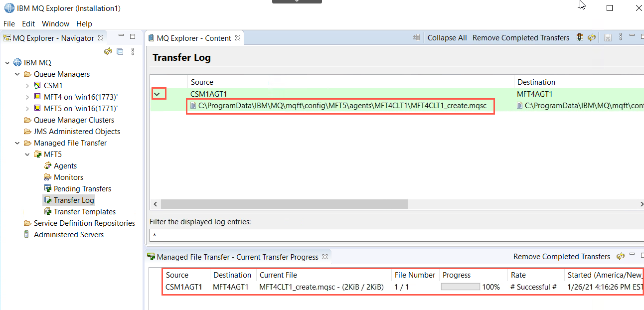Click refresh icon in Transfer Progress pane

tap(620, 256)
